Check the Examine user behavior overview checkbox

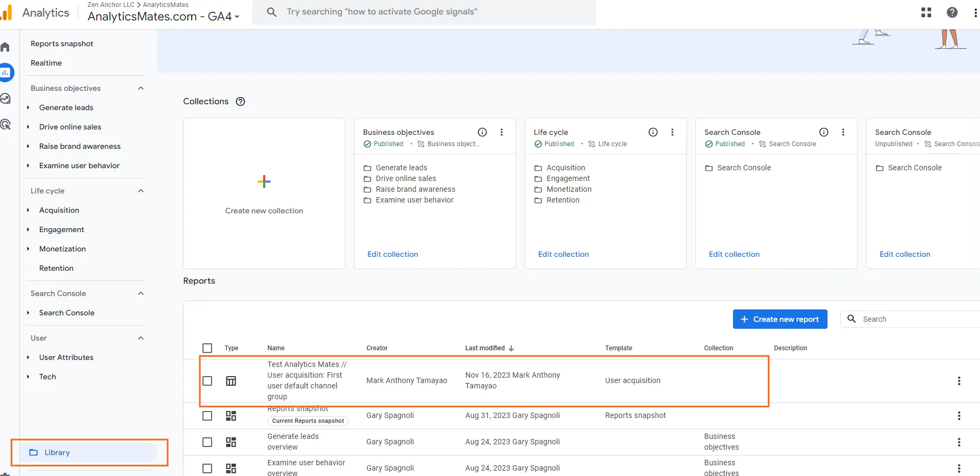tap(207, 468)
